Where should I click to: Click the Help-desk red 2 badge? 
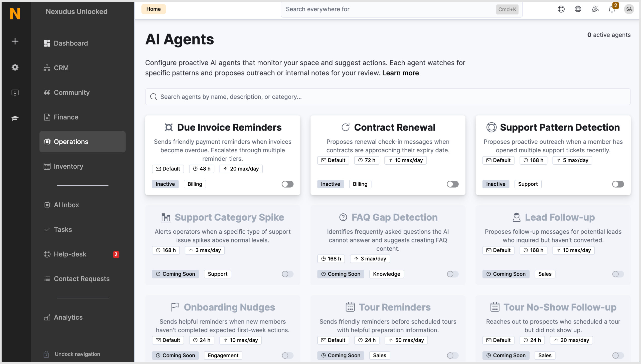coord(116,254)
